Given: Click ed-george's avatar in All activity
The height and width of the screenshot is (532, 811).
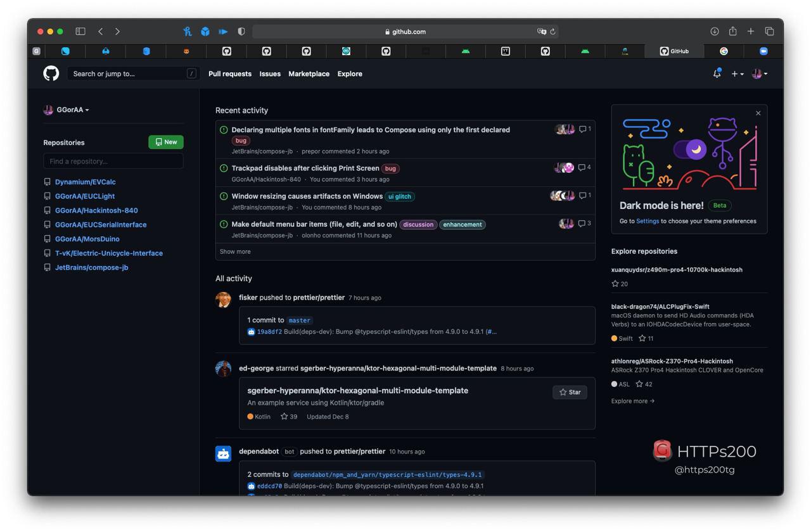Looking at the screenshot, I should [223, 369].
